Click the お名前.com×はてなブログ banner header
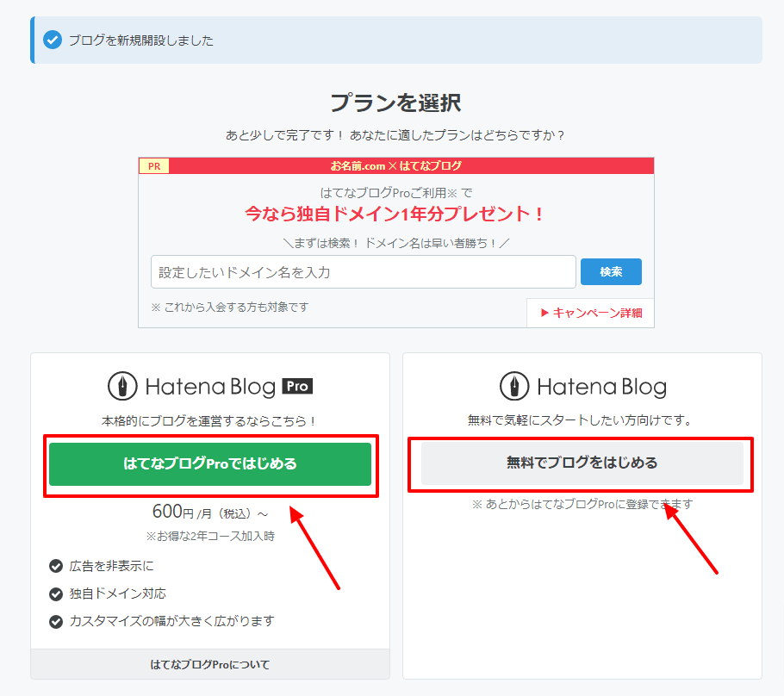The height and width of the screenshot is (696, 784). 396,166
